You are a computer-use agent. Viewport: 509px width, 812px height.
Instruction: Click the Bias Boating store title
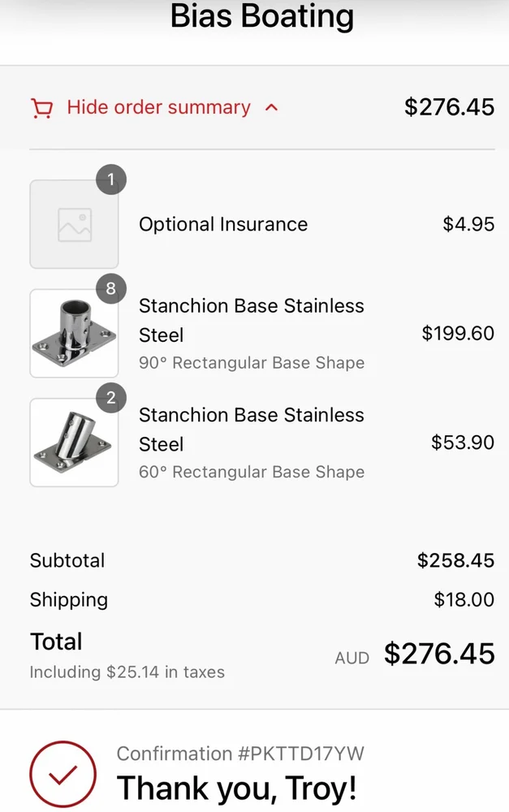[x=261, y=16]
